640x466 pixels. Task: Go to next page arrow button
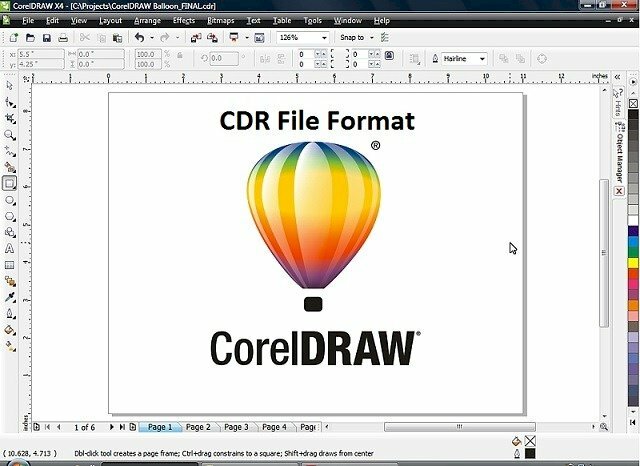(109, 427)
